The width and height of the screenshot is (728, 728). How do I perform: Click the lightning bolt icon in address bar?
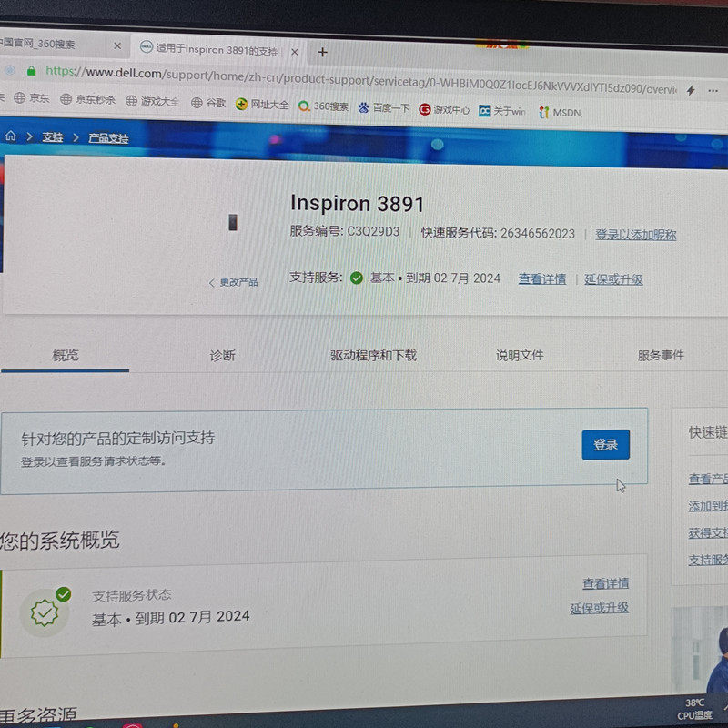click(x=691, y=90)
